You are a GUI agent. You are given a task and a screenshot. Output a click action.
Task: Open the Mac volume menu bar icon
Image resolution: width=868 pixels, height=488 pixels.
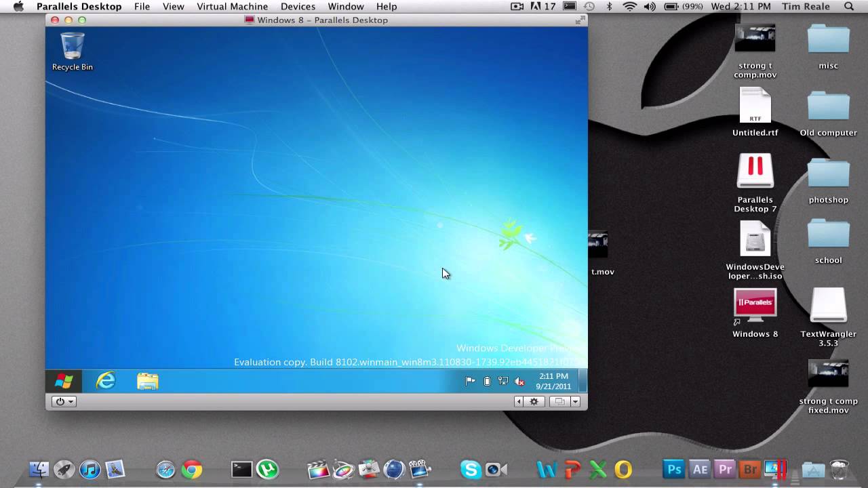pyautogui.click(x=650, y=6)
